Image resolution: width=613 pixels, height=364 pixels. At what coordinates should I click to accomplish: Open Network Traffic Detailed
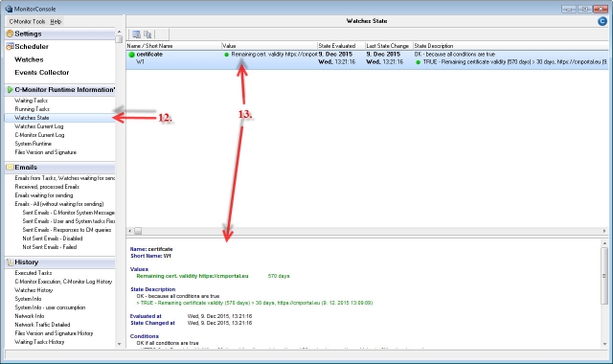tap(42, 325)
